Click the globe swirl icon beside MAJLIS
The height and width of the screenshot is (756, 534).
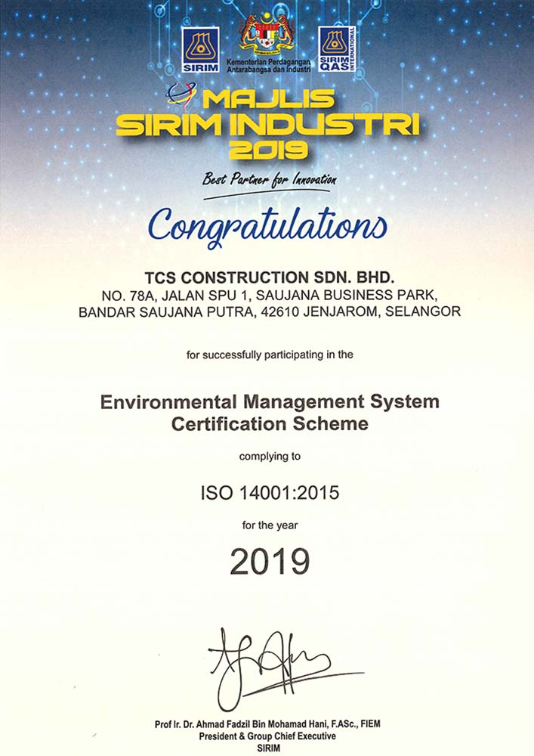181,95
